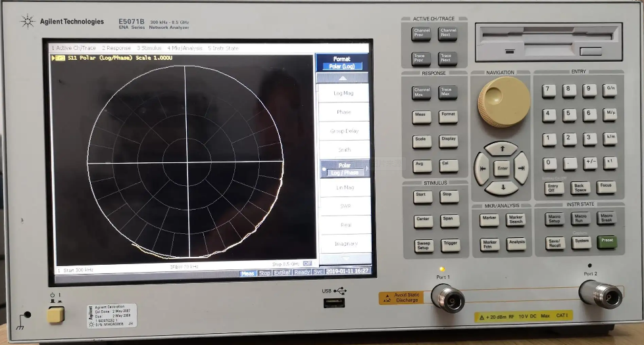Open the 1 Active Ch/Trace menu
The width and height of the screenshot is (644, 345).
coord(74,48)
